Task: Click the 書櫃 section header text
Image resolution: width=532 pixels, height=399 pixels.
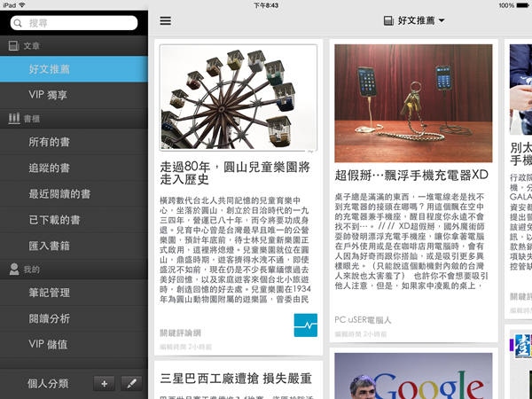Action: [x=32, y=119]
